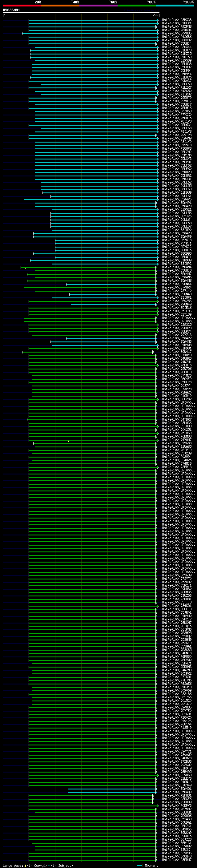Click the red ~20% identity legend segment
197x868 pixels.
(x=22, y=6)
